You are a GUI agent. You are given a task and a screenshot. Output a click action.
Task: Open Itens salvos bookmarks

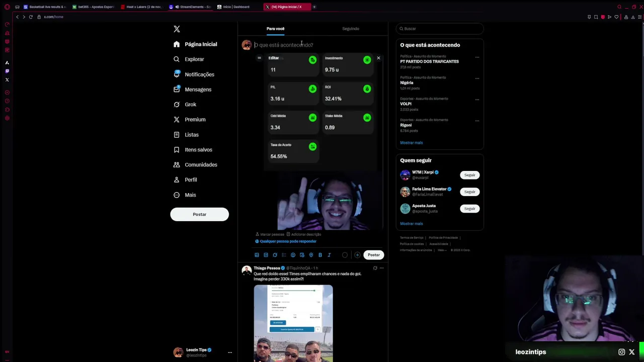click(x=193, y=150)
